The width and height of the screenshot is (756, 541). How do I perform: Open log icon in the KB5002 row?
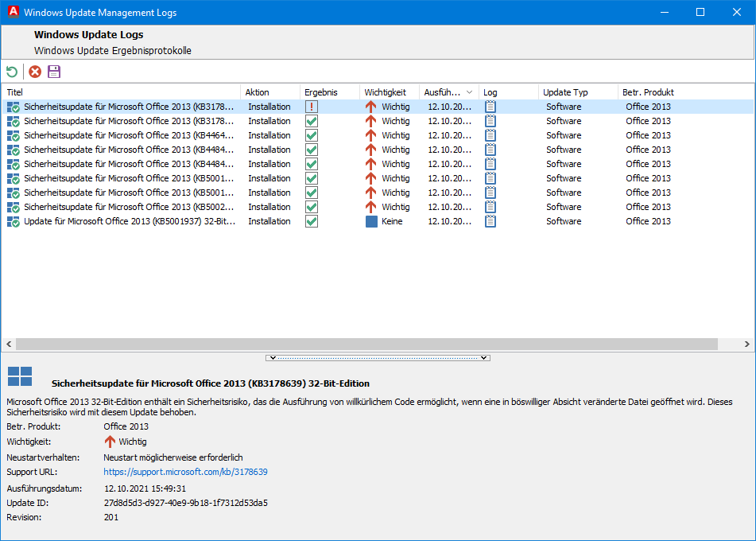490,207
